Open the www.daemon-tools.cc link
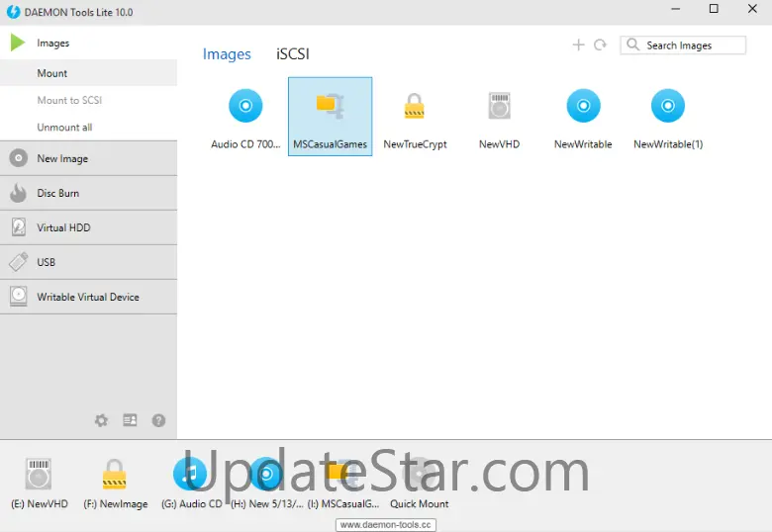 click(386, 525)
